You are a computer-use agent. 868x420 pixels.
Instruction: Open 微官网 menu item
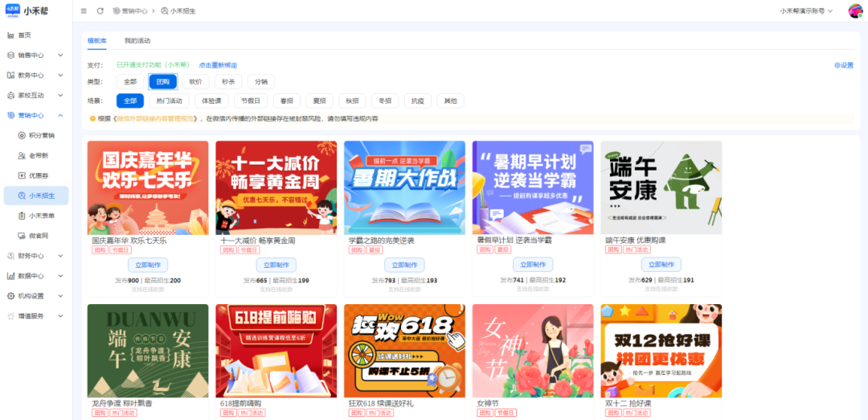(x=36, y=236)
